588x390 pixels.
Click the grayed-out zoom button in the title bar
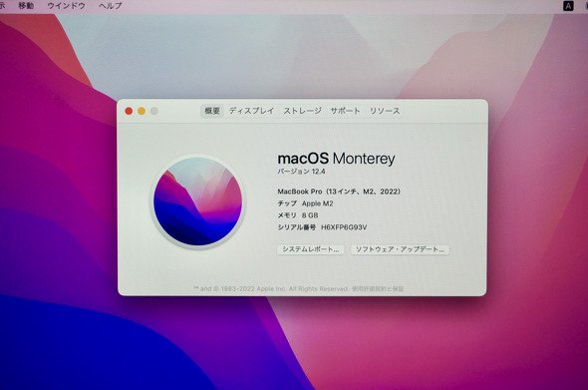(154, 111)
